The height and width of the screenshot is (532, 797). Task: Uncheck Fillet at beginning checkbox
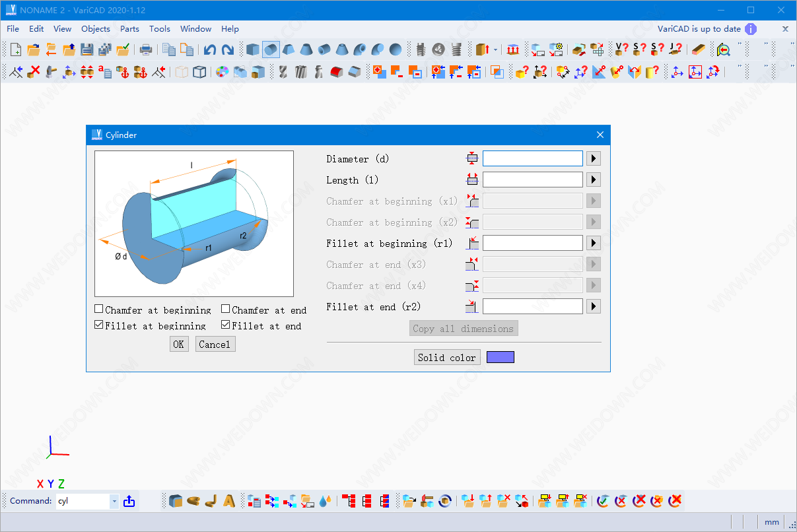99,325
